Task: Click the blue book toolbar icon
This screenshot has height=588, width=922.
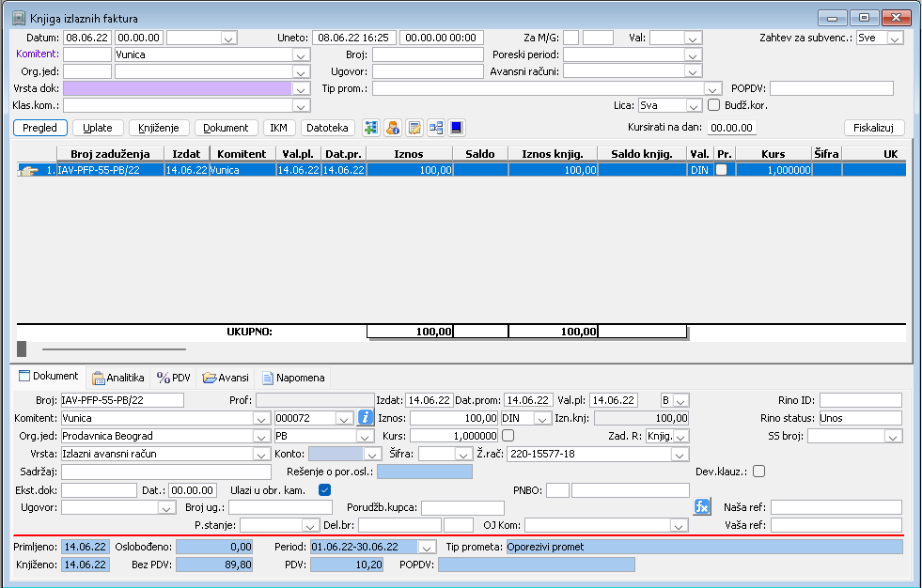Action: pyautogui.click(x=457, y=128)
